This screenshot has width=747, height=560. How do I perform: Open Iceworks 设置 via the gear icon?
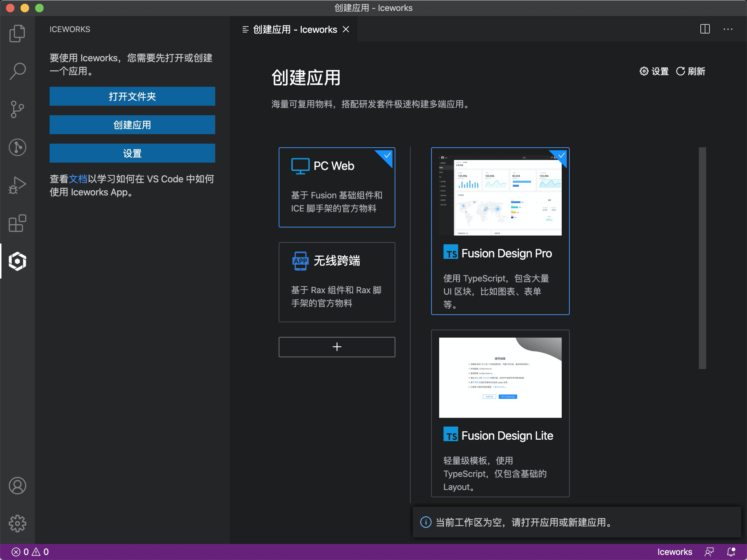tap(644, 71)
